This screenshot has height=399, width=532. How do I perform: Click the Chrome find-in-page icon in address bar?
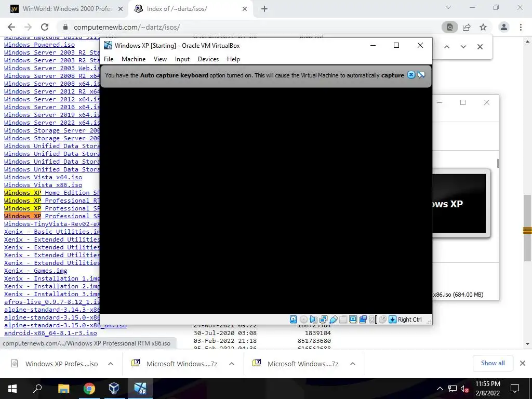tap(450, 27)
